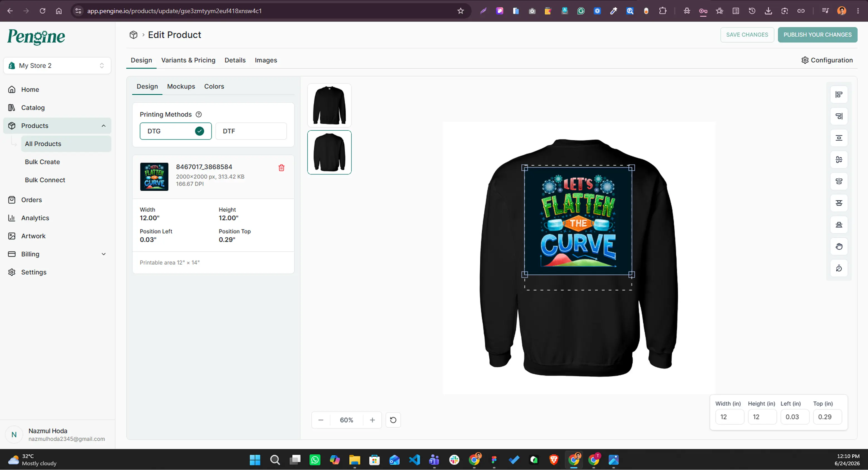Click PUBLISH YOUR CHANGES button
The width and height of the screenshot is (868, 470).
click(817, 35)
